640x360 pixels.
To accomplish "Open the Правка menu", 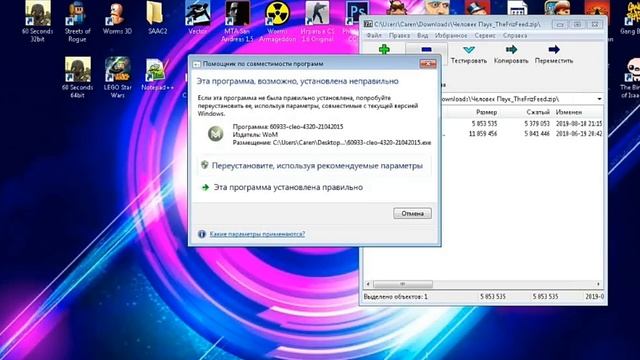I will pos(399,36).
